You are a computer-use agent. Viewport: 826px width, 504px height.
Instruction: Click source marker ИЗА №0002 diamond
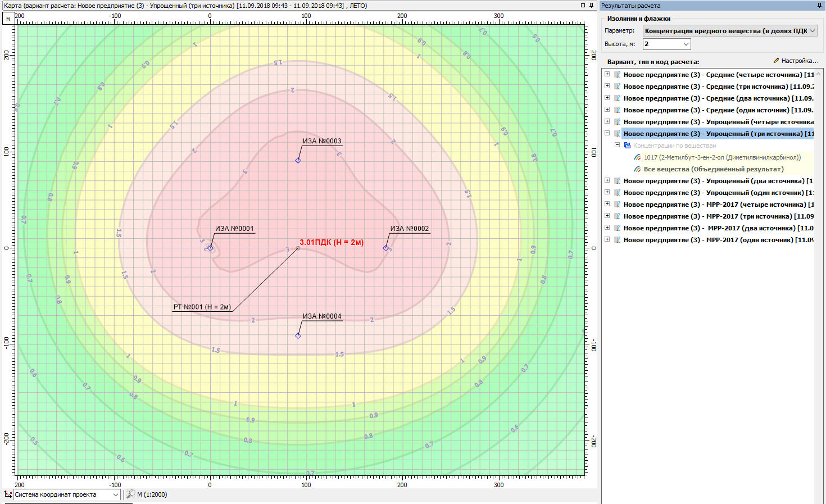(x=385, y=248)
